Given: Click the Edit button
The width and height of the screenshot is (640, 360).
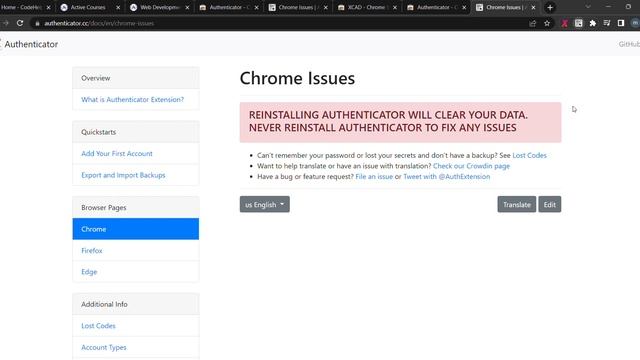Looking at the screenshot, I should click(549, 204).
